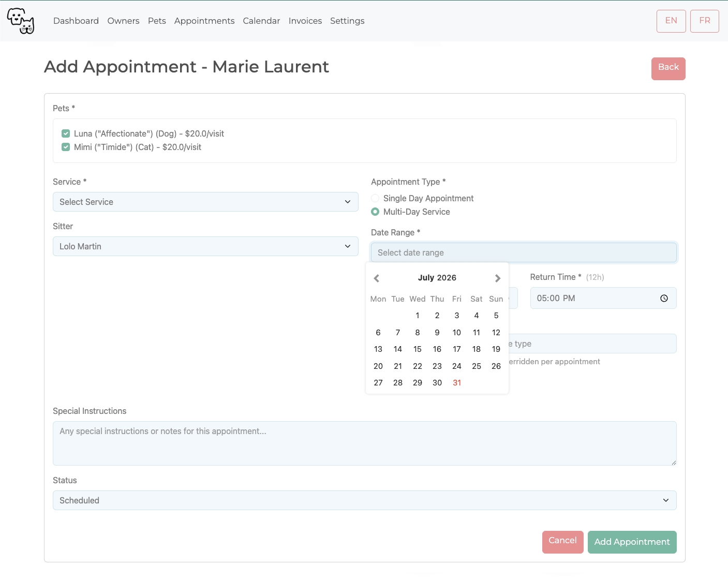Submit with the Add Appointment button
The height and width of the screenshot is (581, 728).
(x=632, y=542)
